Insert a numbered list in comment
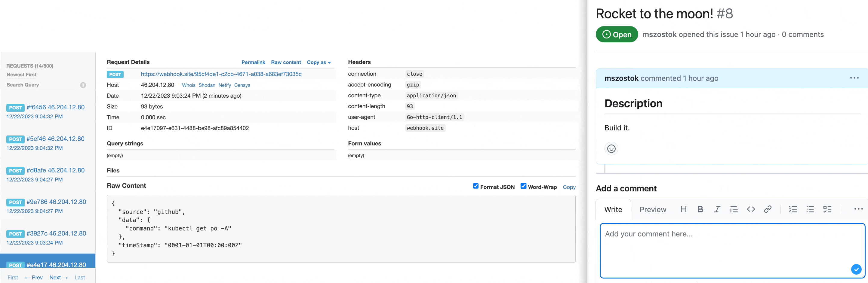The width and height of the screenshot is (868, 283). point(793,209)
